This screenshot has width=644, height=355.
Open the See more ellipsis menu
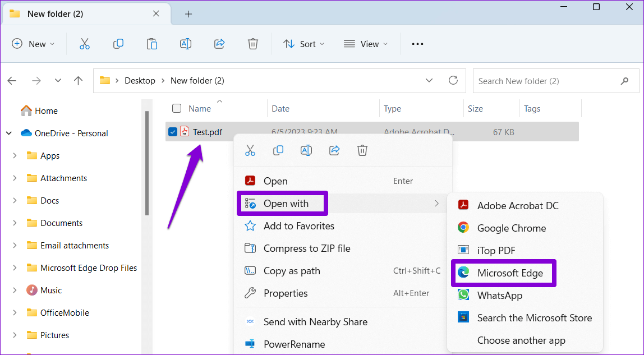[417, 44]
